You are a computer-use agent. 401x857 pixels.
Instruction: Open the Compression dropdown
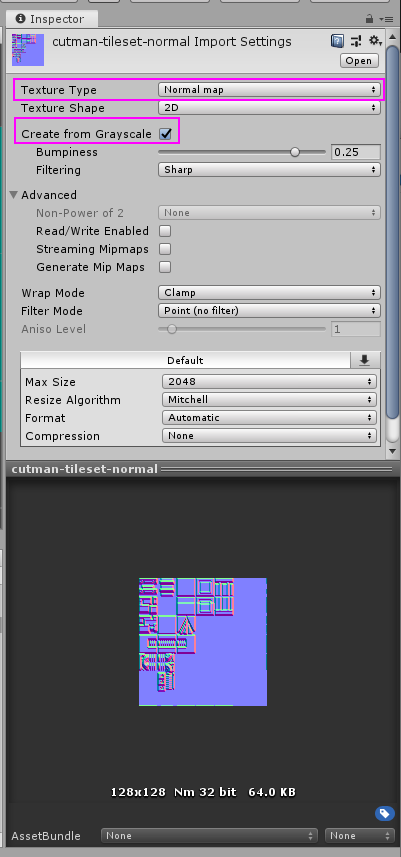(269, 436)
